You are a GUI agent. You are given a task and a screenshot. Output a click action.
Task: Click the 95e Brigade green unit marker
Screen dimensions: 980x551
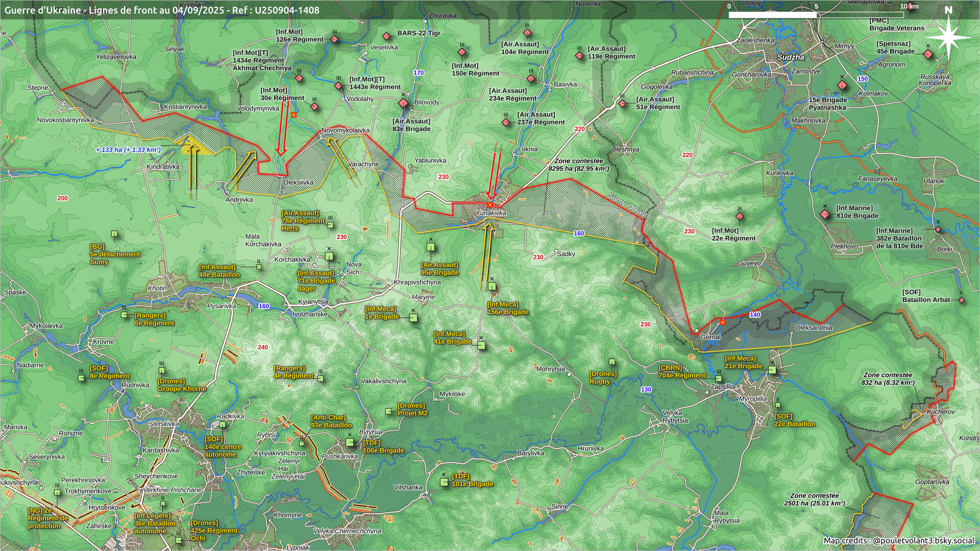(431, 247)
